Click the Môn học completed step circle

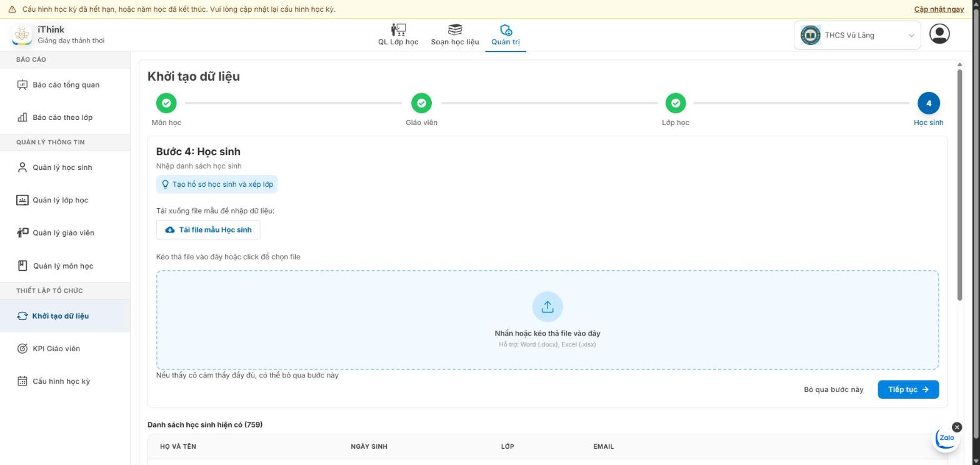coord(166,103)
